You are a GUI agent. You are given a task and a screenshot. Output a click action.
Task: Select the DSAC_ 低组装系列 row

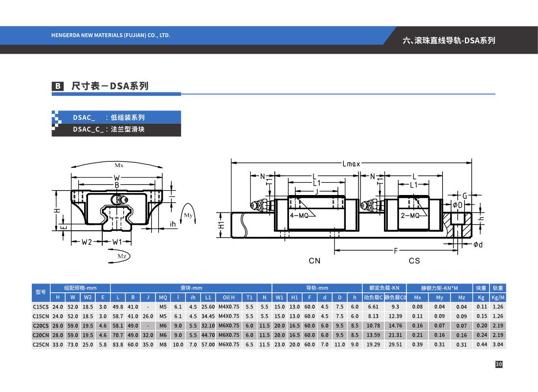coord(116,117)
